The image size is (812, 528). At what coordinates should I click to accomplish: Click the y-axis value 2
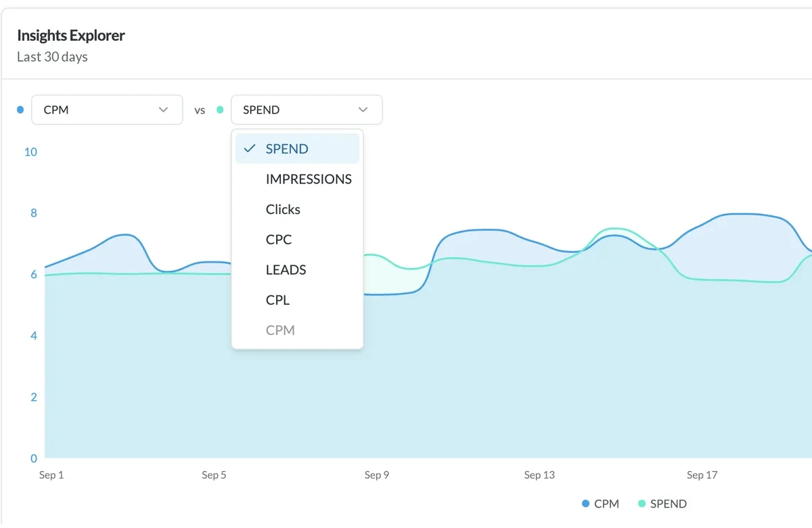point(34,397)
